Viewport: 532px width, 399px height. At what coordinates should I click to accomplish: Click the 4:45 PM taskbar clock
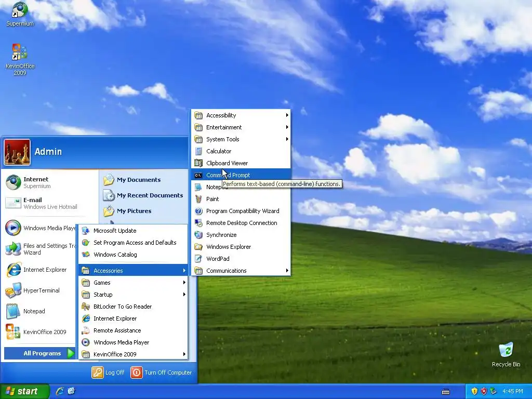click(x=513, y=391)
